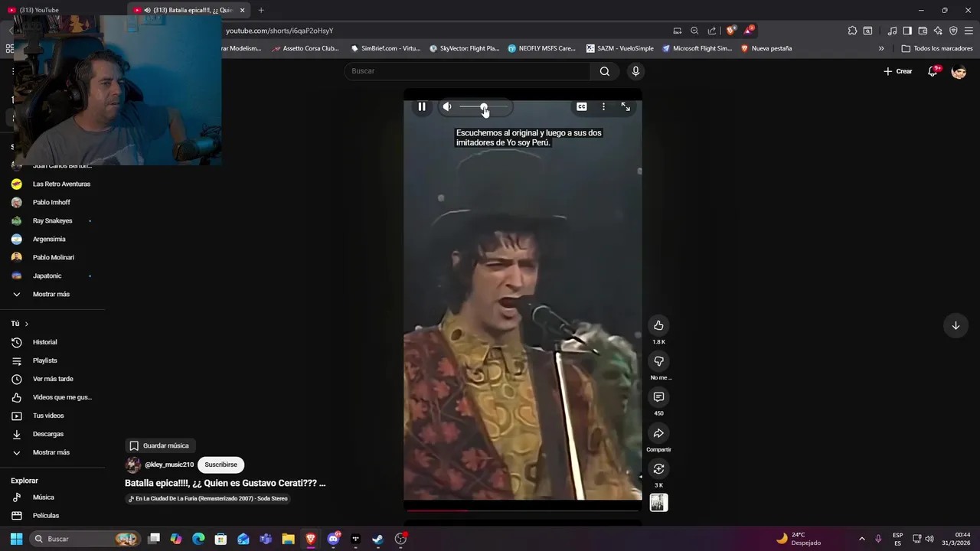Click the Compartir share button

[x=658, y=433]
